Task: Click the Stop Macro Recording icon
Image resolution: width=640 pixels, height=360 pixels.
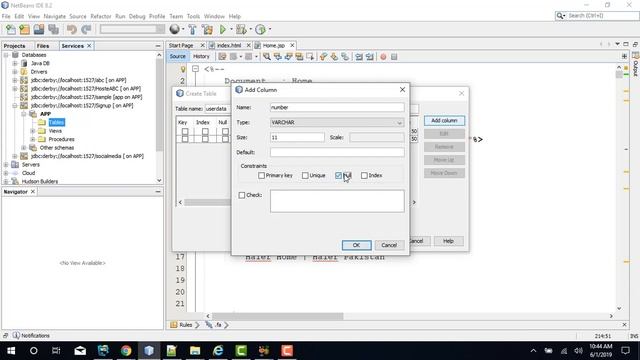Action: pos(394,57)
